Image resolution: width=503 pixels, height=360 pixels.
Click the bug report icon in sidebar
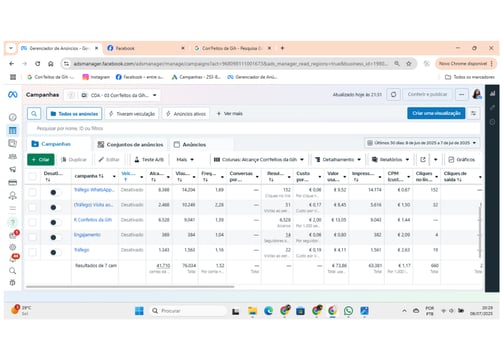(13, 283)
